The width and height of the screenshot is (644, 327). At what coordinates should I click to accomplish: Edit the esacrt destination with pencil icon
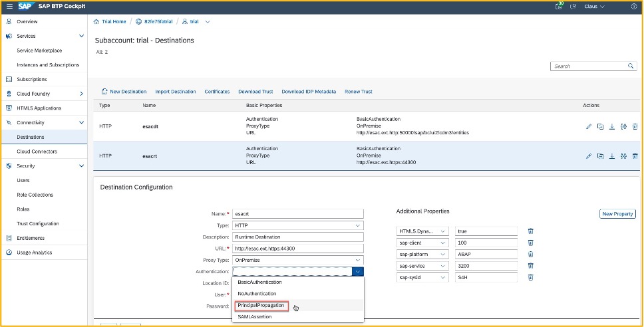coord(589,156)
